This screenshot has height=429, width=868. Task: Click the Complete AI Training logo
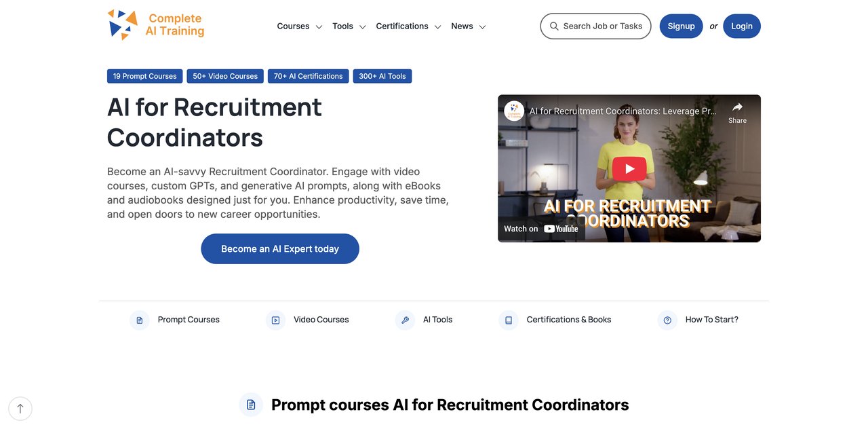(x=156, y=25)
